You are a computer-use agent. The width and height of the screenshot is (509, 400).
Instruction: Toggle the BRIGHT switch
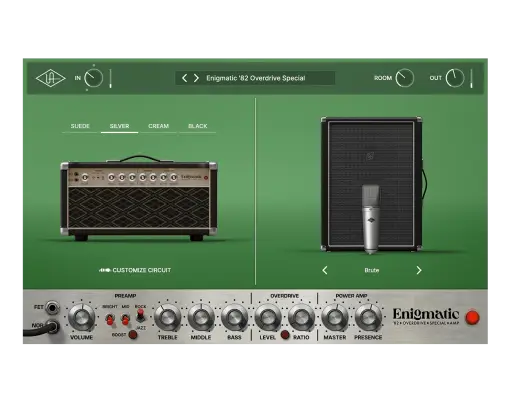[110, 319]
